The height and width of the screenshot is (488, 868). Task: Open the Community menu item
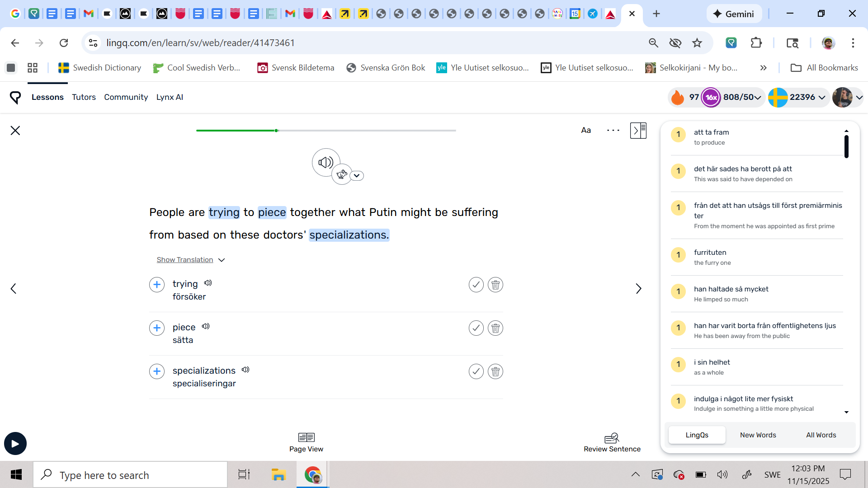pyautogui.click(x=126, y=97)
